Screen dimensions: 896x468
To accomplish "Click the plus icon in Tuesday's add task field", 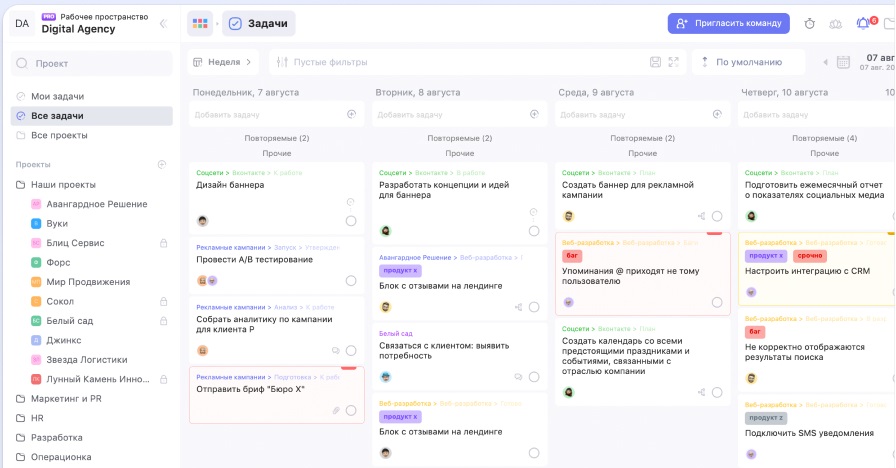I will point(534,114).
